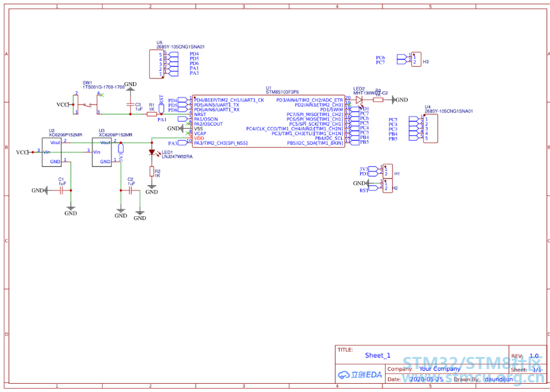The height and width of the screenshot is (392, 550).
Task: Click the H3 two-pin header
Action: point(416,59)
